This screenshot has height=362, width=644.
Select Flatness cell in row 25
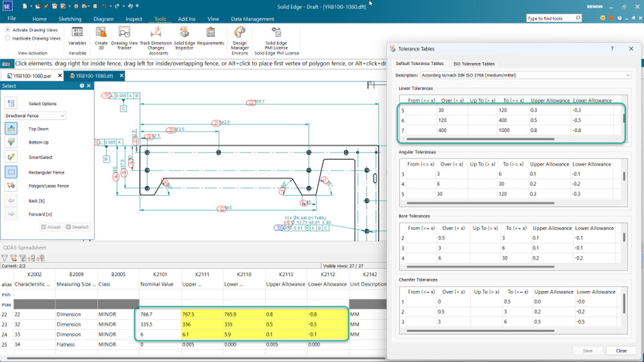pyautogui.click(x=76, y=345)
